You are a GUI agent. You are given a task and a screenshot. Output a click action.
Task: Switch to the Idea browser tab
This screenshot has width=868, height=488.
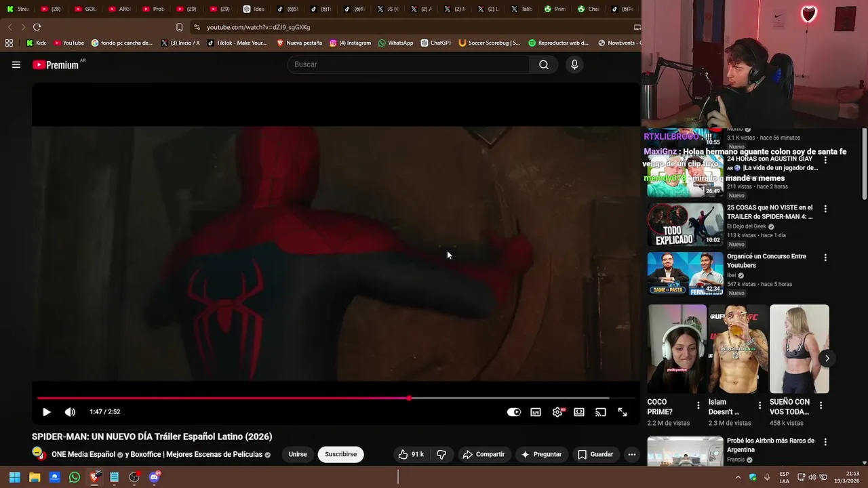(254, 9)
